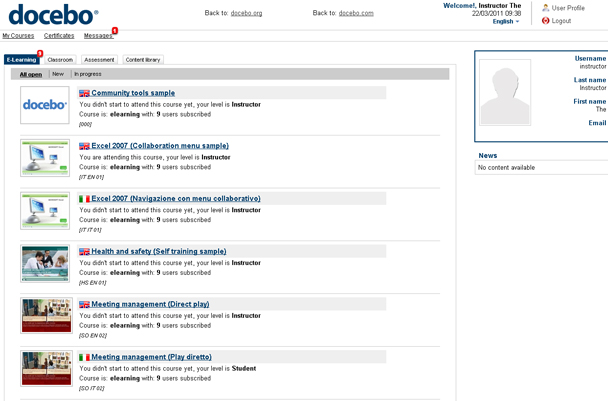Image resolution: width=608 pixels, height=401 pixels.
Task: Click the Meeting management Play diretto thumbnail
Action: coord(47,368)
